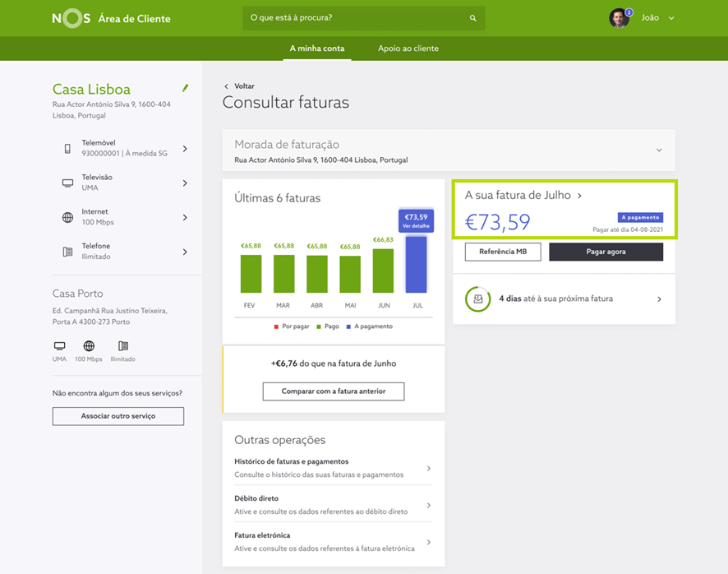Screen dimensions: 728x574
Task: Open Histórico de faturas e pagamentos chevron
Action: click(429, 468)
